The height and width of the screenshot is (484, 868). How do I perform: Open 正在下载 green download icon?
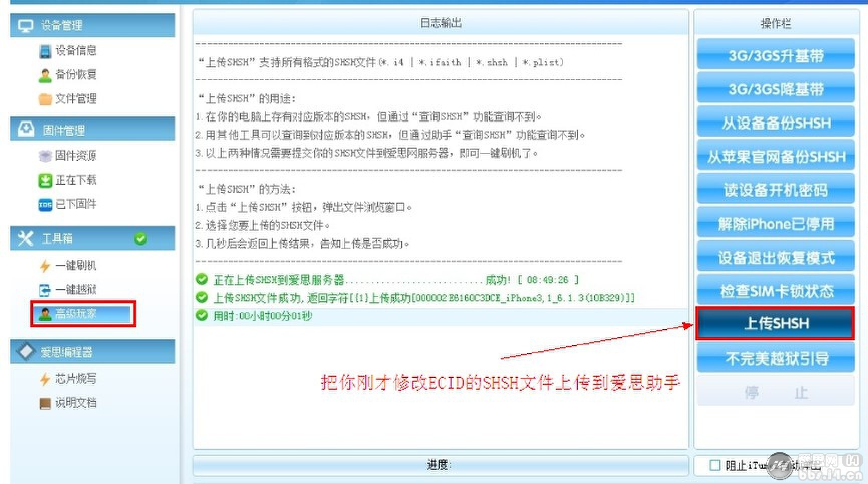point(45,180)
